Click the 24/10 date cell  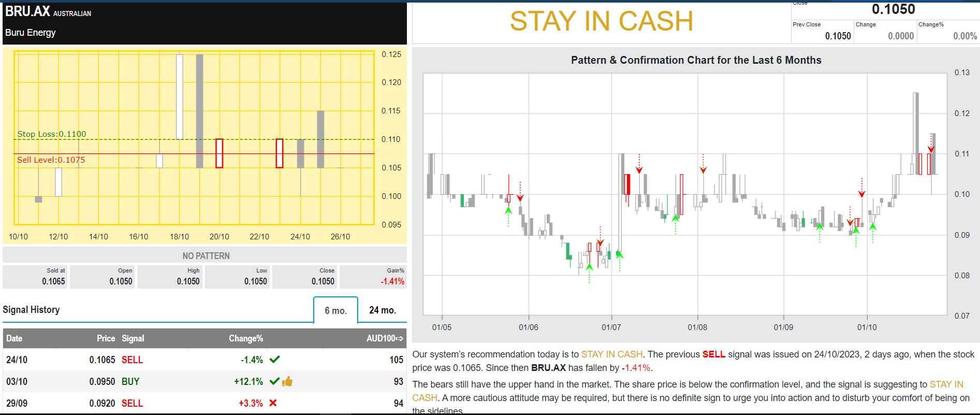click(x=17, y=360)
